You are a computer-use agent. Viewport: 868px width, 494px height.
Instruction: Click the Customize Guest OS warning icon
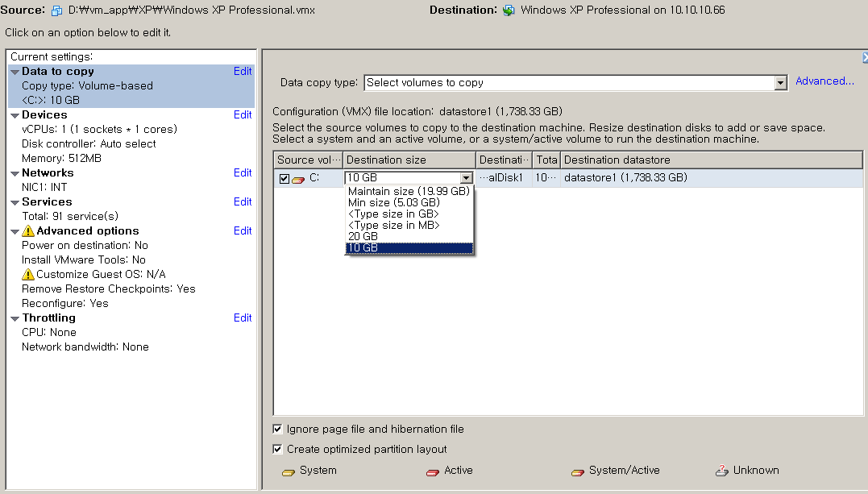pos(27,274)
